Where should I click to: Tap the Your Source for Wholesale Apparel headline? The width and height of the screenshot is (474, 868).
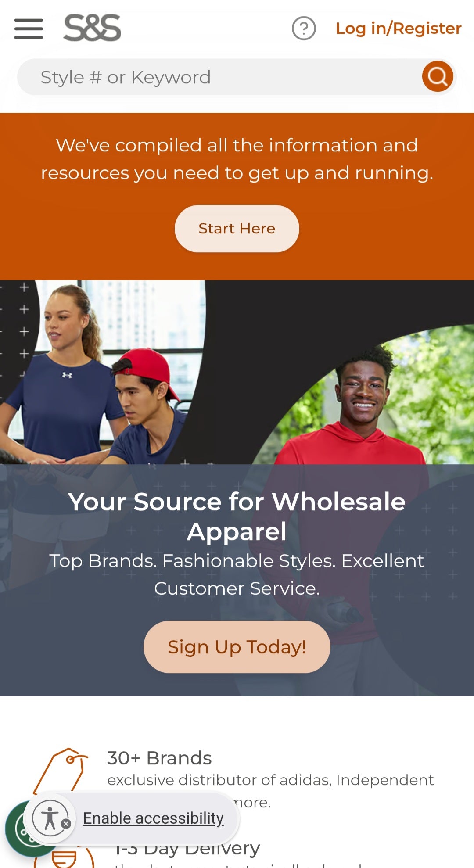coord(237,516)
